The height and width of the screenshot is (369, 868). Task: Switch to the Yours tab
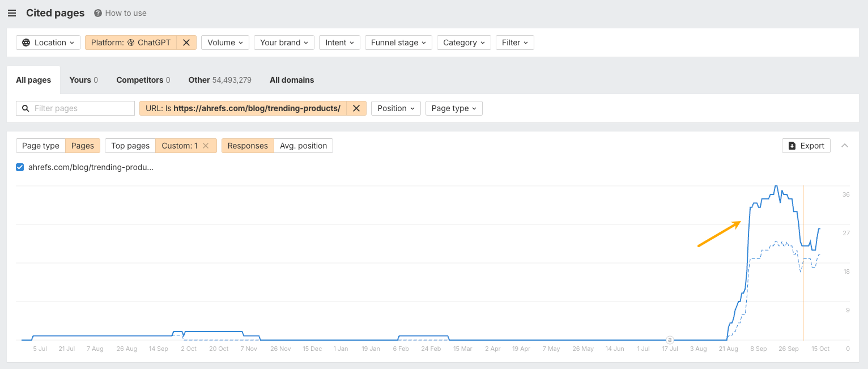coord(83,80)
